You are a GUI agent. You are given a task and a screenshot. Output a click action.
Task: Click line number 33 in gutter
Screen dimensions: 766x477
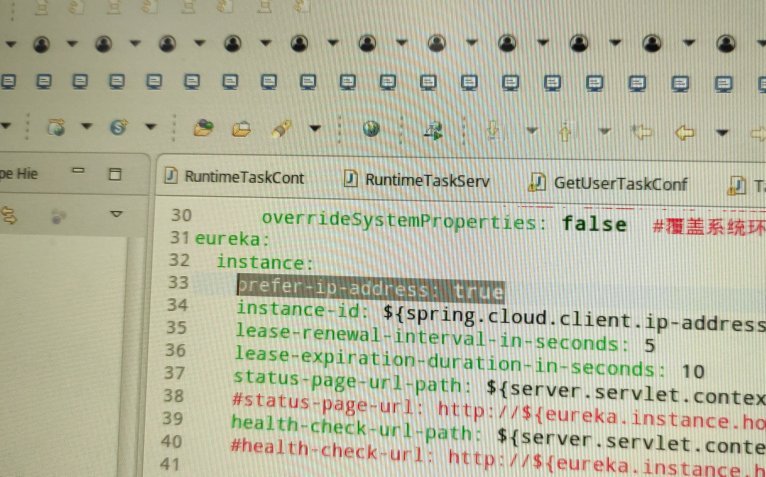point(178,282)
